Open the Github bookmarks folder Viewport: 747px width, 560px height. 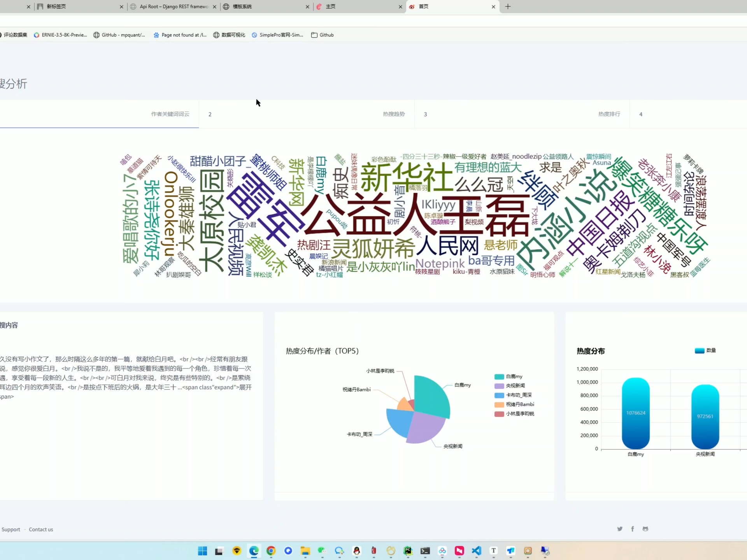click(323, 35)
